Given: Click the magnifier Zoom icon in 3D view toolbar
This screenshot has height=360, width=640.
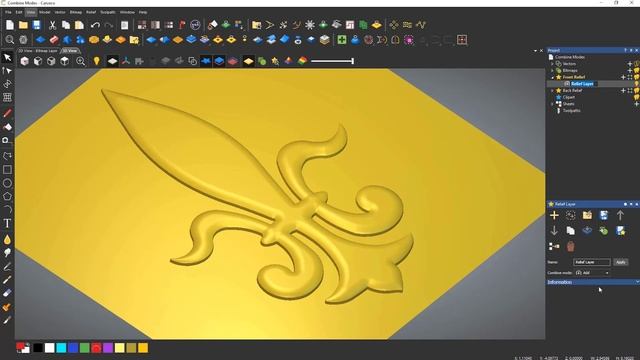Looking at the screenshot, I should click(x=80, y=61).
